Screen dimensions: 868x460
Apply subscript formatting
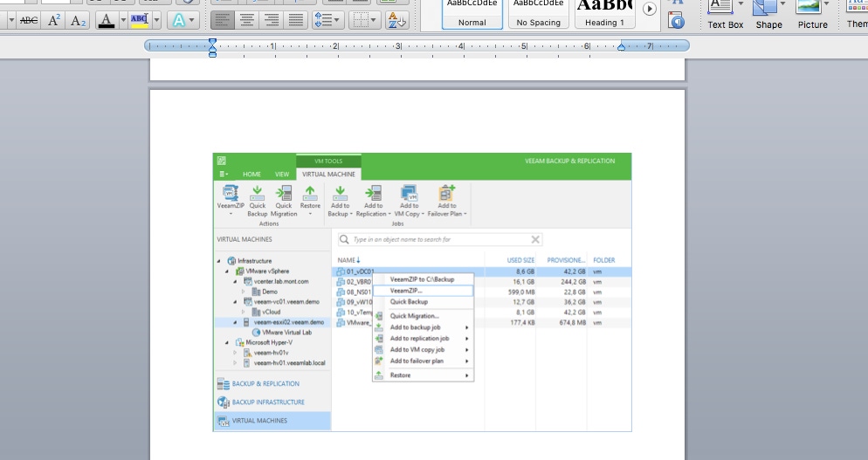78,21
